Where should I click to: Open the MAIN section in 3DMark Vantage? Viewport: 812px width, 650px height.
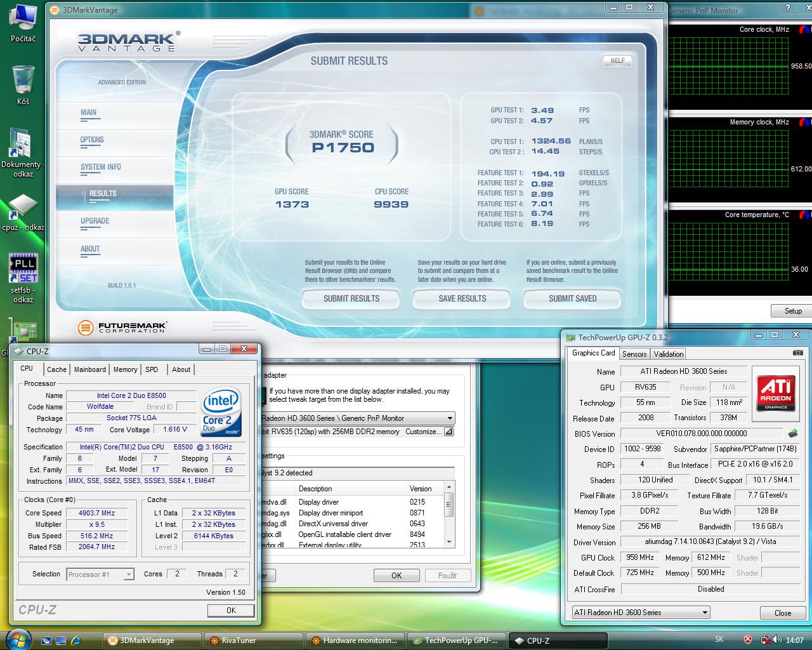pos(89,113)
